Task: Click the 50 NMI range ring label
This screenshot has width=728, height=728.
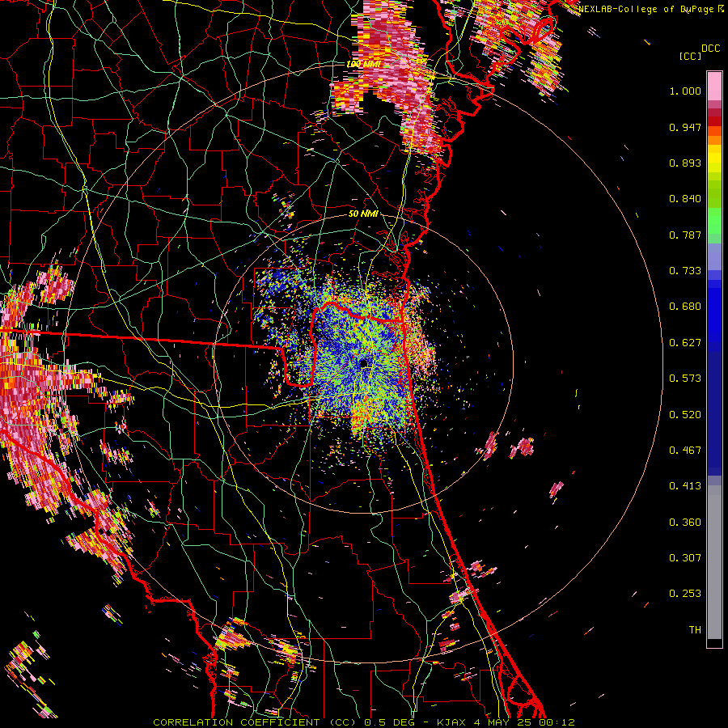Action: [x=363, y=214]
